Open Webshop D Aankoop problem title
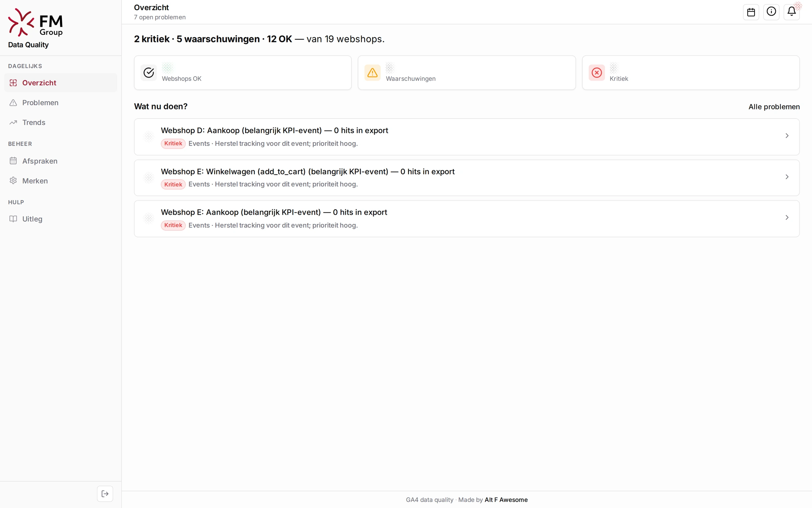This screenshot has width=812, height=508. (x=274, y=130)
